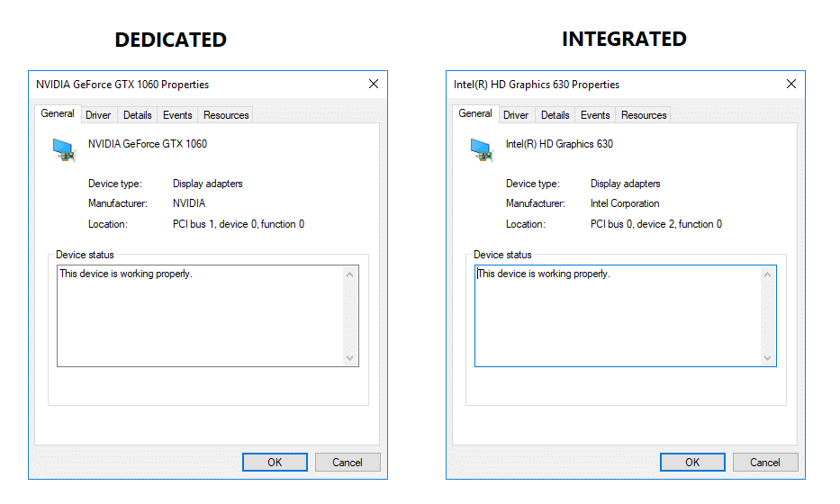Cancel the Intel HD Graphics 630 properties dialog
840x504 pixels.
pyautogui.click(x=765, y=463)
